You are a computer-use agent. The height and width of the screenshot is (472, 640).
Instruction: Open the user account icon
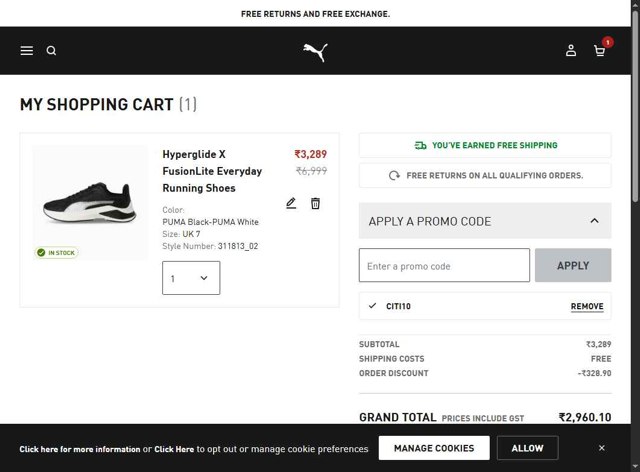pyautogui.click(x=571, y=51)
